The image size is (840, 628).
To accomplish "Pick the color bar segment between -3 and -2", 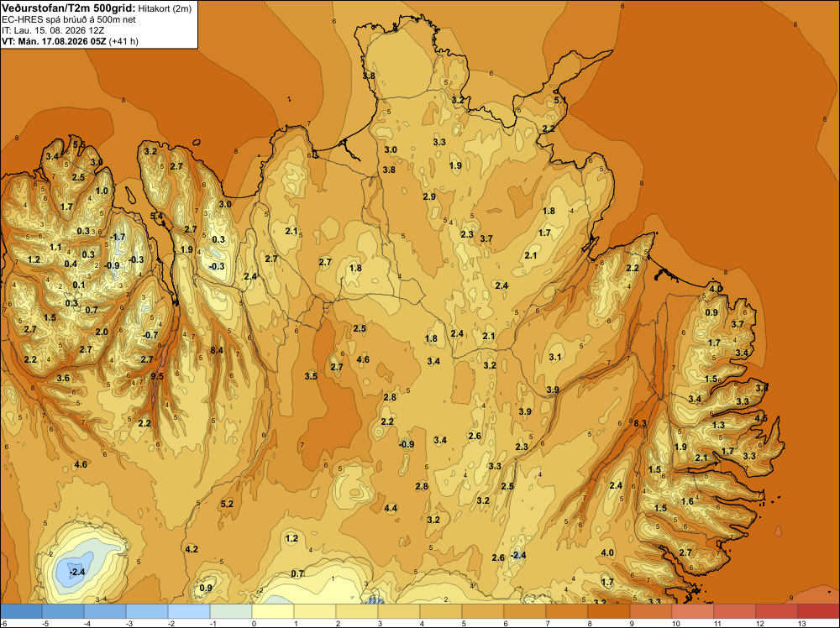I will coord(147,611).
